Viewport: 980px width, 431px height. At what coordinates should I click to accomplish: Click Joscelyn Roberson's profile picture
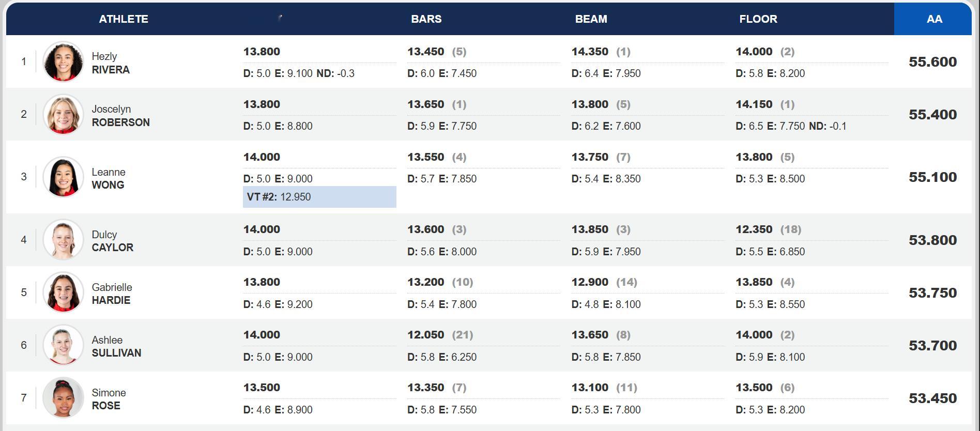[x=63, y=114]
